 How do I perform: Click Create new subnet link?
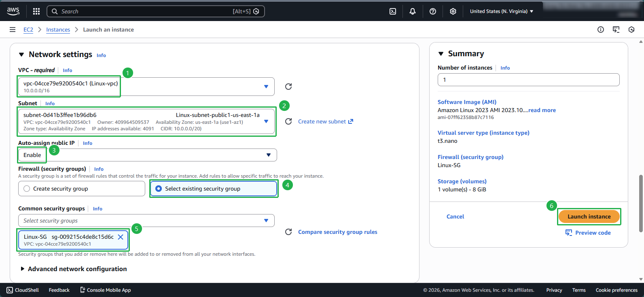(x=326, y=121)
